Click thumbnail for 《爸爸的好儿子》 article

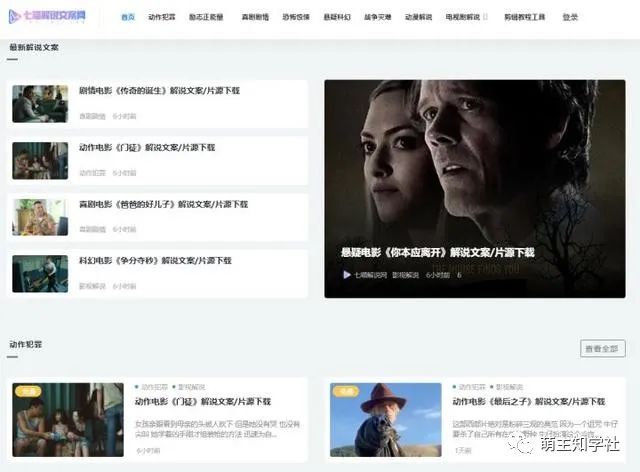point(40,217)
